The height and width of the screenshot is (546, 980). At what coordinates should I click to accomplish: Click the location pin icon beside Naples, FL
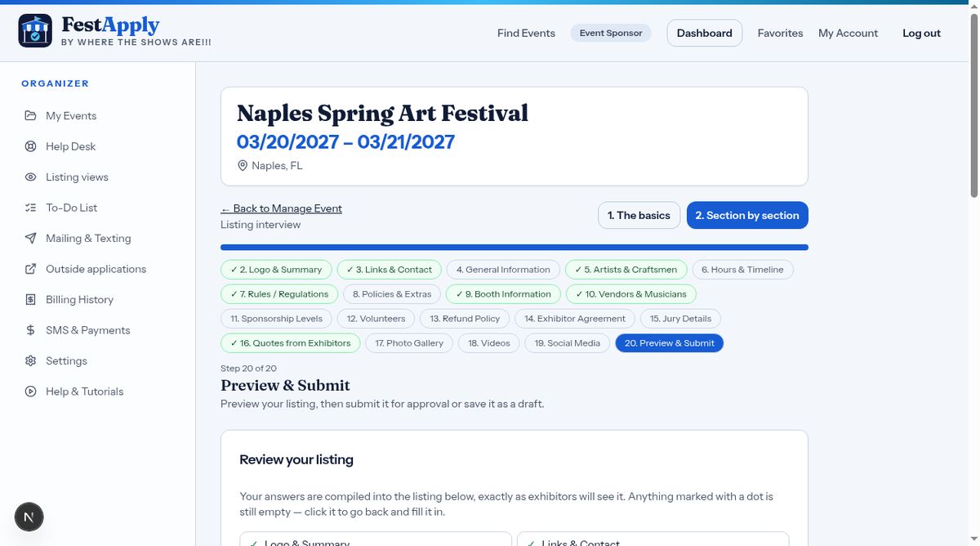pyautogui.click(x=243, y=165)
